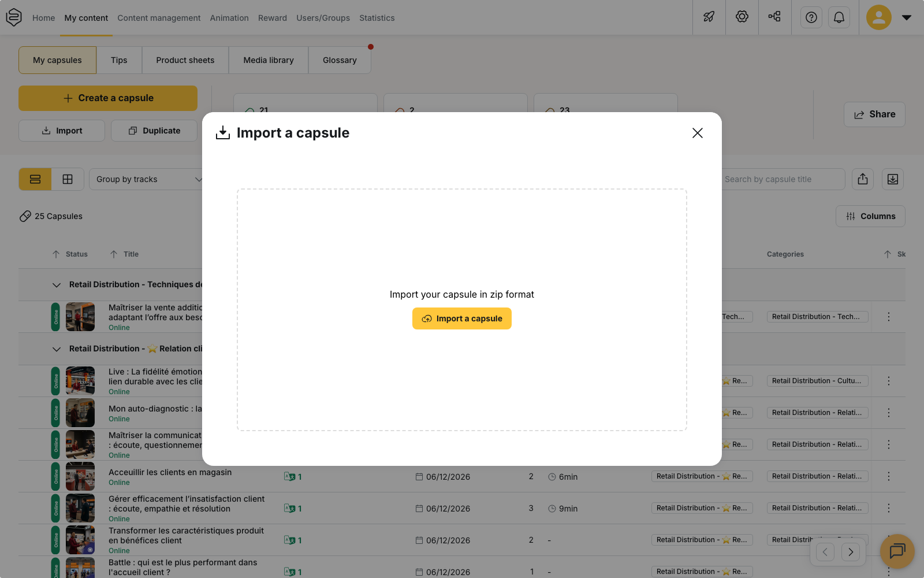Viewport: 924px width, 578px height.
Task: Open the settings gear icon
Action: [742, 17]
